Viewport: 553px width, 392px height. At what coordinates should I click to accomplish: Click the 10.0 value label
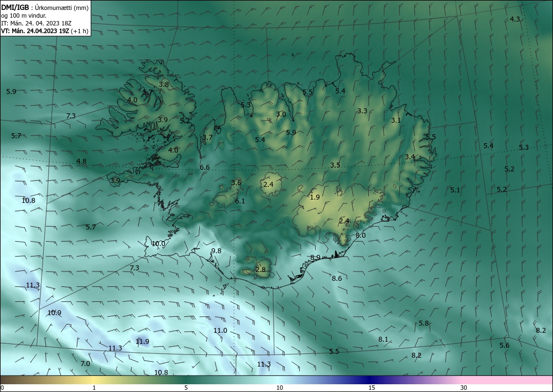click(x=158, y=244)
